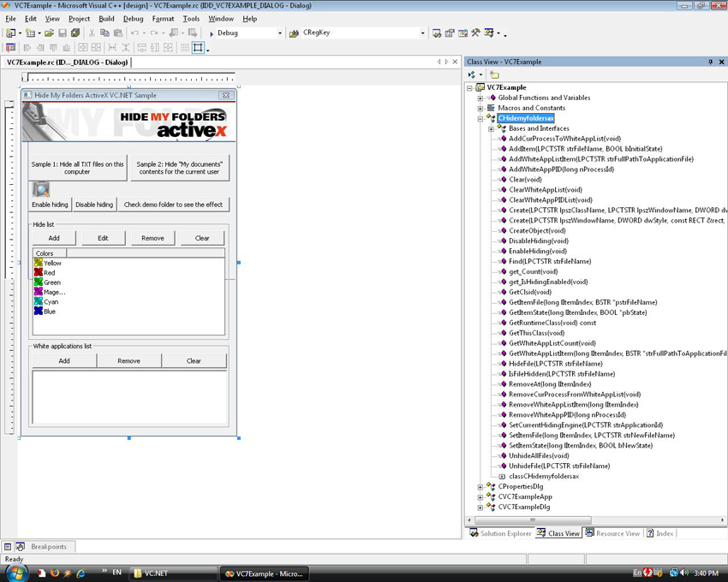Toggle the dialog editor grid
The height and width of the screenshot is (582, 728).
click(185, 47)
